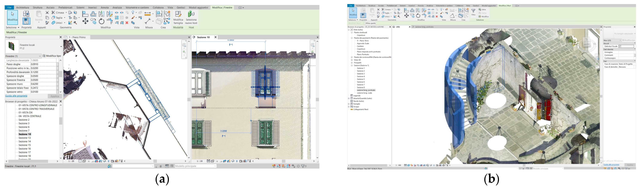The image size is (644, 190).
Task: Click the Move tool in left ribbon
Action: click(x=85, y=21)
